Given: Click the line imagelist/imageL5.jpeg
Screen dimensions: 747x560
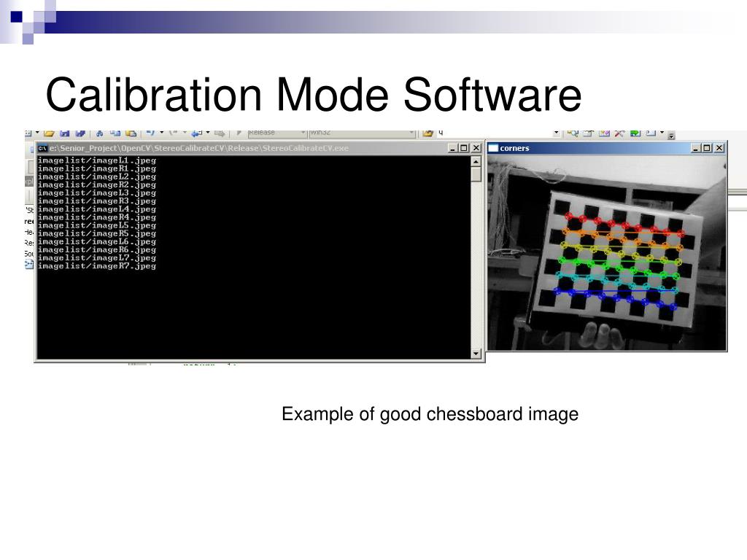Looking at the screenshot, I should coord(97,225).
